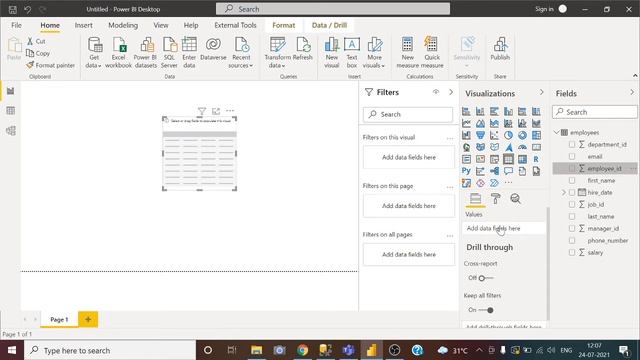Check the employee_id field

click(x=572, y=169)
